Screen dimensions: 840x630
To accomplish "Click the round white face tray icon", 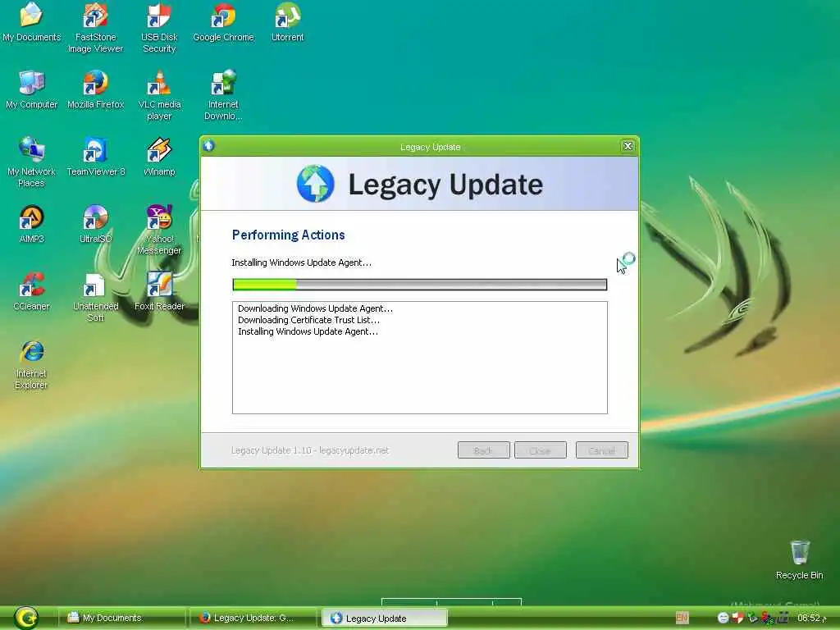I will coord(723,618).
